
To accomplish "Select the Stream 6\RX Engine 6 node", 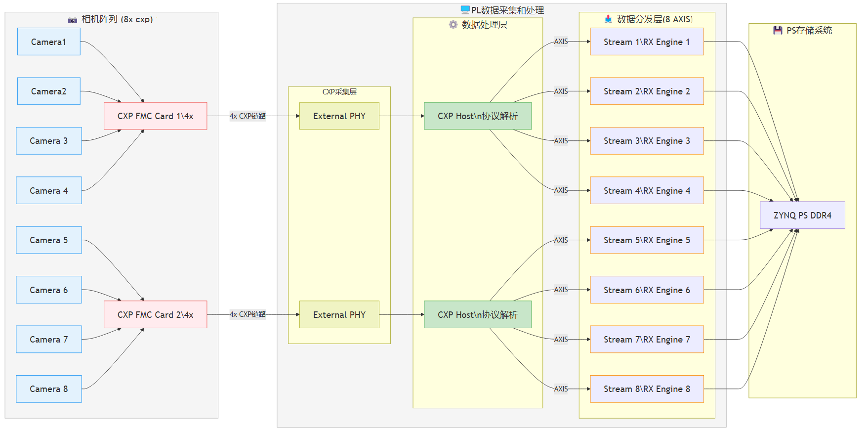I will click(647, 290).
